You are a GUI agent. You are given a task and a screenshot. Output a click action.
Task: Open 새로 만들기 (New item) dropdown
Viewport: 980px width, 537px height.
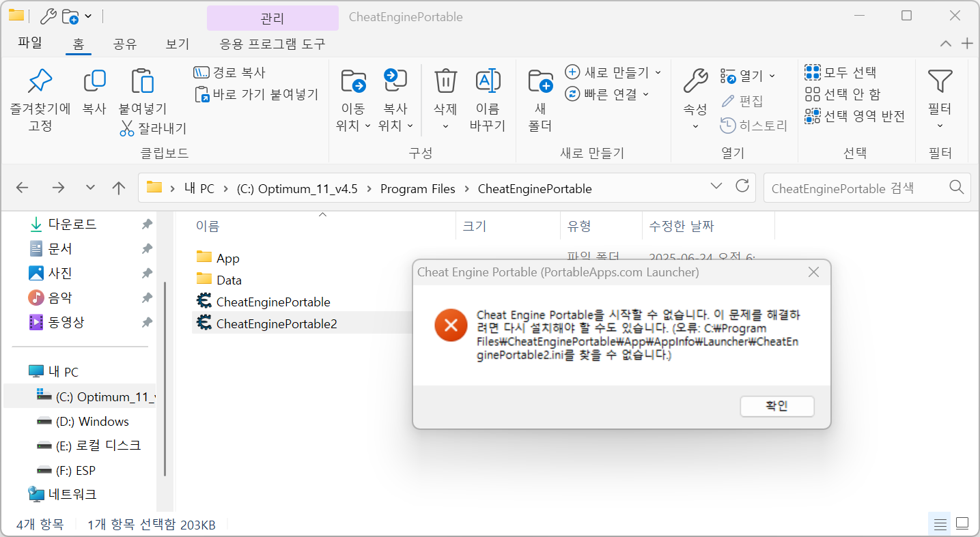(x=613, y=72)
